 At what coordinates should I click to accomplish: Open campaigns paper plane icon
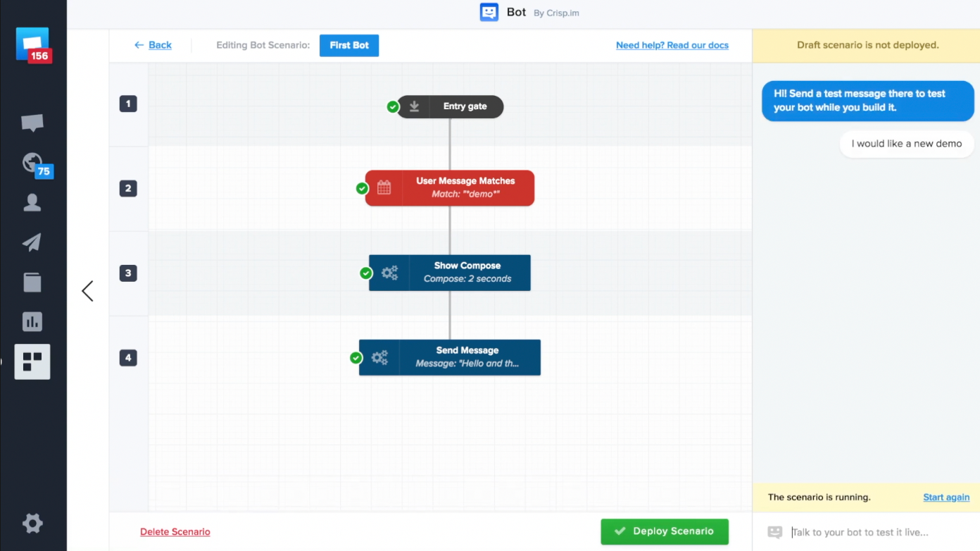[x=32, y=242]
